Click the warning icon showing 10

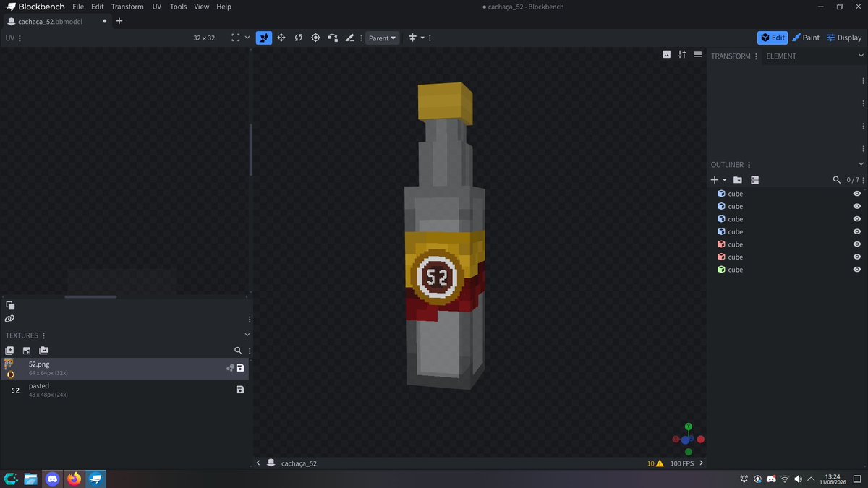pyautogui.click(x=659, y=463)
